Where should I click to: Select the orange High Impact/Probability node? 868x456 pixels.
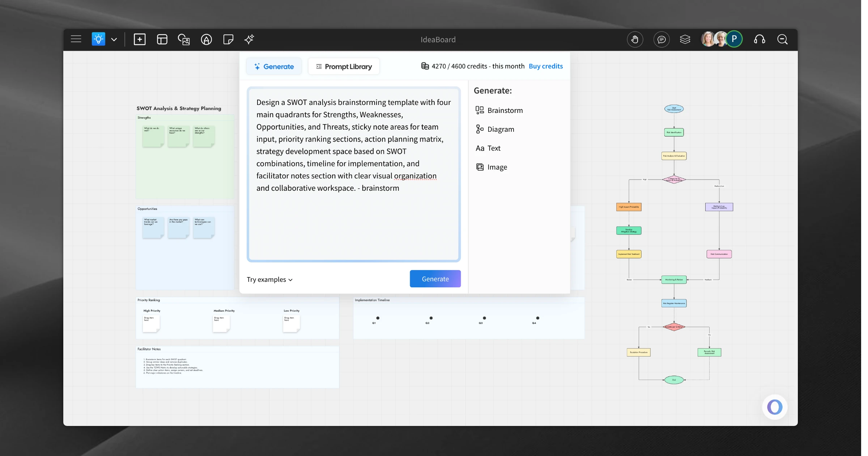point(629,207)
